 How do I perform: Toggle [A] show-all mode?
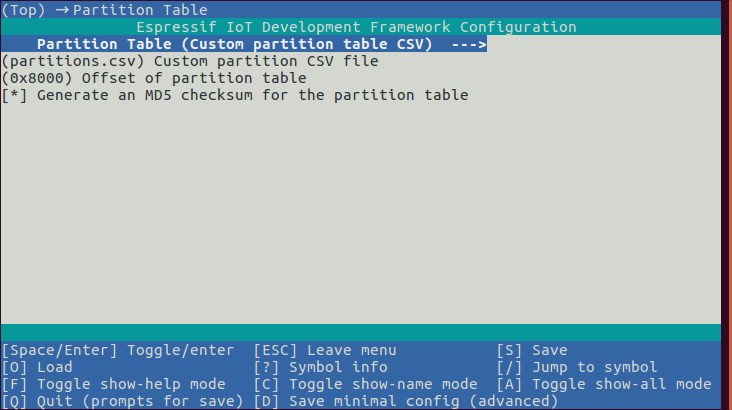coord(604,384)
